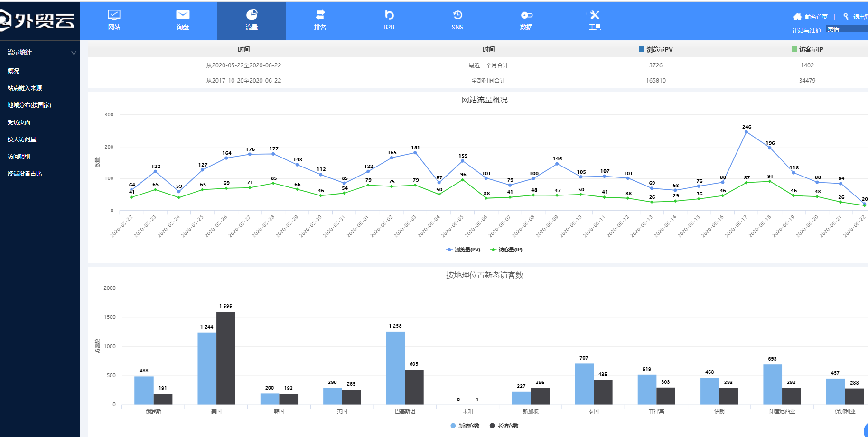The width and height of the screenshot is (868, 437).
Task: Click the 数据 toggle-shaped icon
Action: 526,15
